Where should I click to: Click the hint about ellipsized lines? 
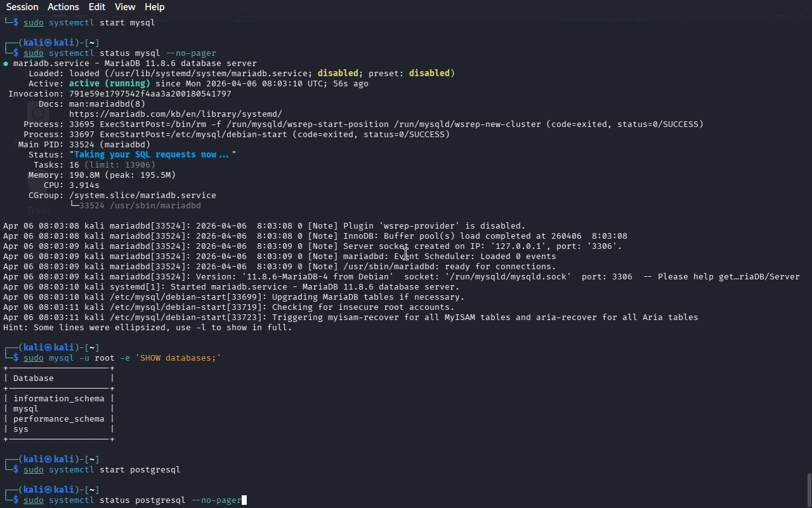pyautogui.click(x=147, y=328)
